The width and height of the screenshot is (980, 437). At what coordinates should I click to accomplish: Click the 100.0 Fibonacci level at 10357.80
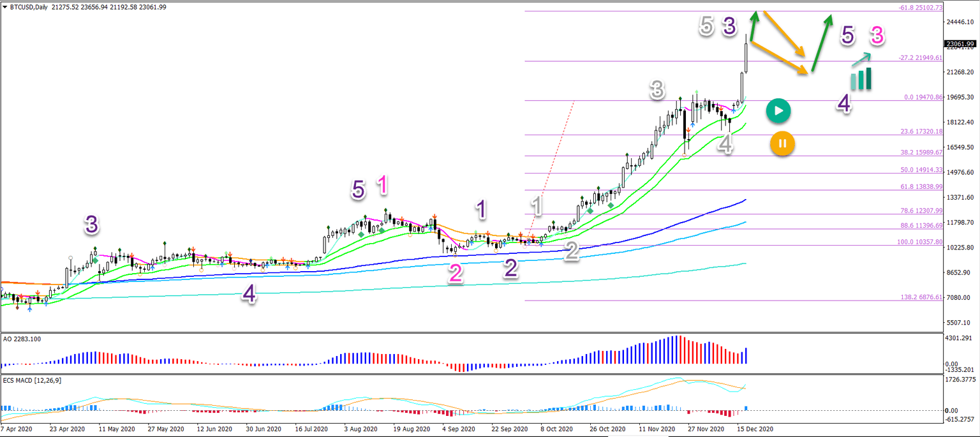pyautogui.click(x=919, y=242)
